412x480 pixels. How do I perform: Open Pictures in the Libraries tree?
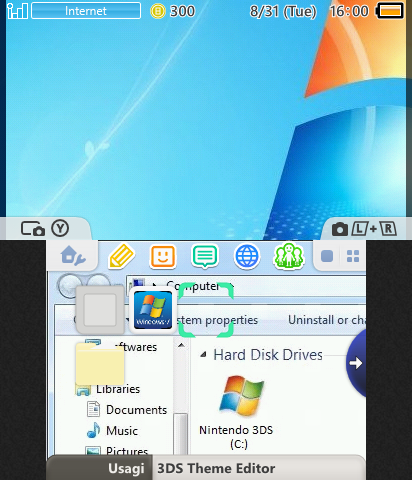(117, 450)
